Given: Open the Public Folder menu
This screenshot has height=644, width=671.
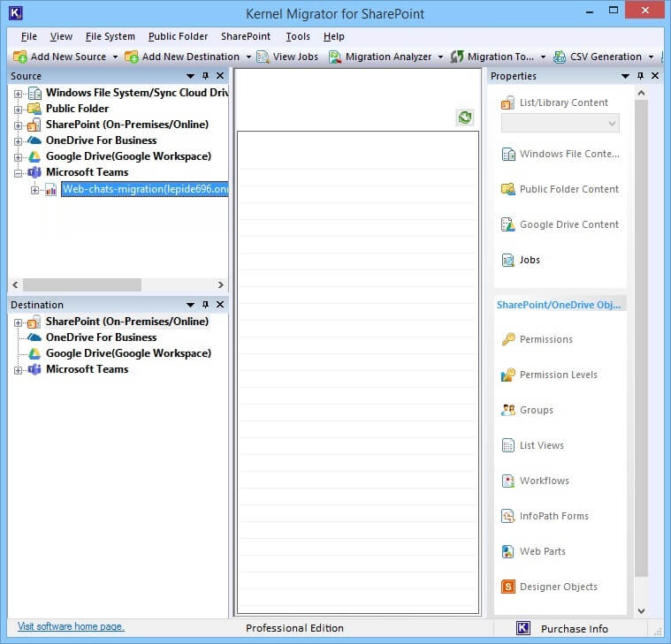Looking at the screenshot, I should pos(178,36).
